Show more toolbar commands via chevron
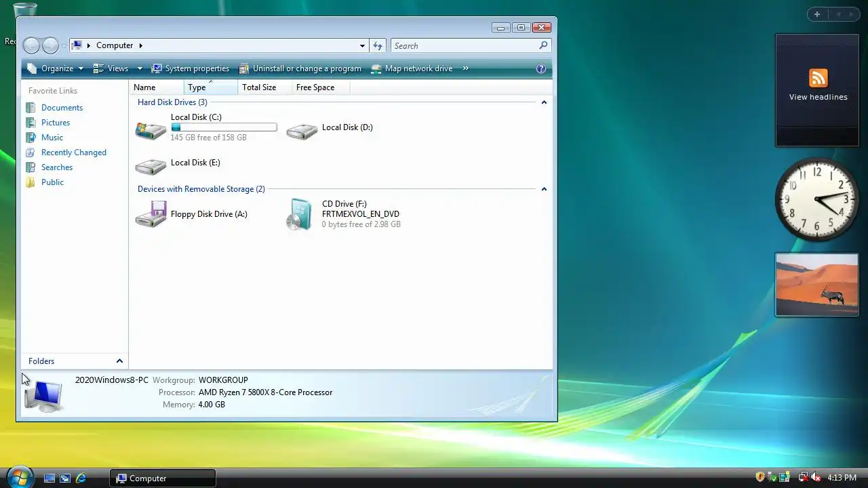 click(x=467, y=68)
